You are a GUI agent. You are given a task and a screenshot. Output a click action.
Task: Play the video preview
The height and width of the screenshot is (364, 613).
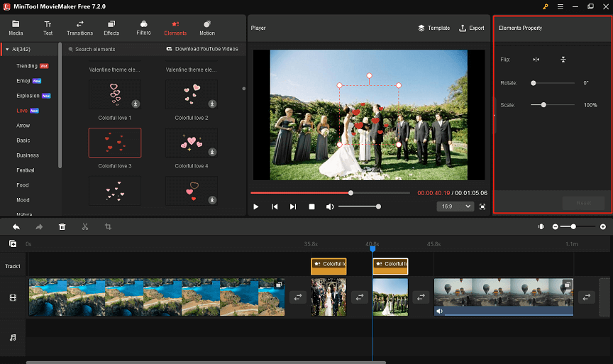(x=255, y=206)
